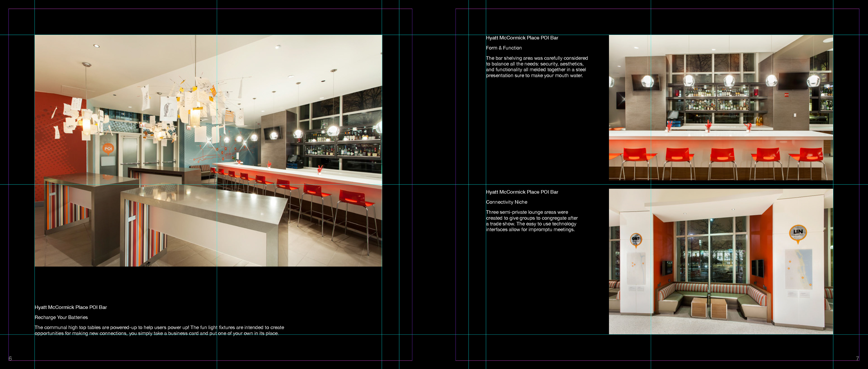Click page number 6
Image resolution: width=868 pixels, height=369 pixels.
(x=10, y=358)
